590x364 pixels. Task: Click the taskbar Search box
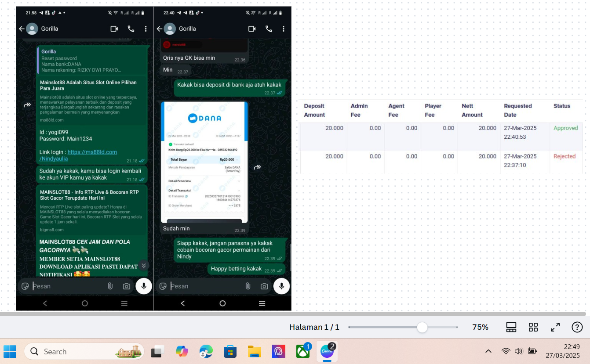point(84,351)
